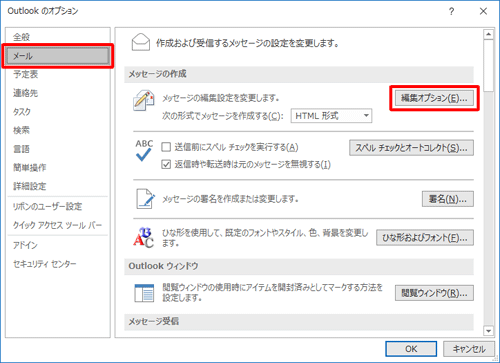
Task: Open リボンのユーザー設定 category
Action: pyautogui.click(x=57, y=206)
